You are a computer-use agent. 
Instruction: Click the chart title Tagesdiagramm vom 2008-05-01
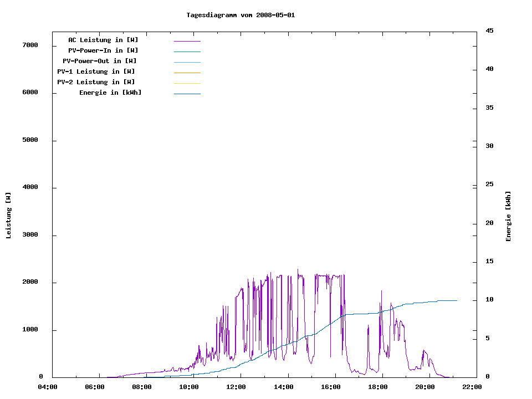coord(241,15)
